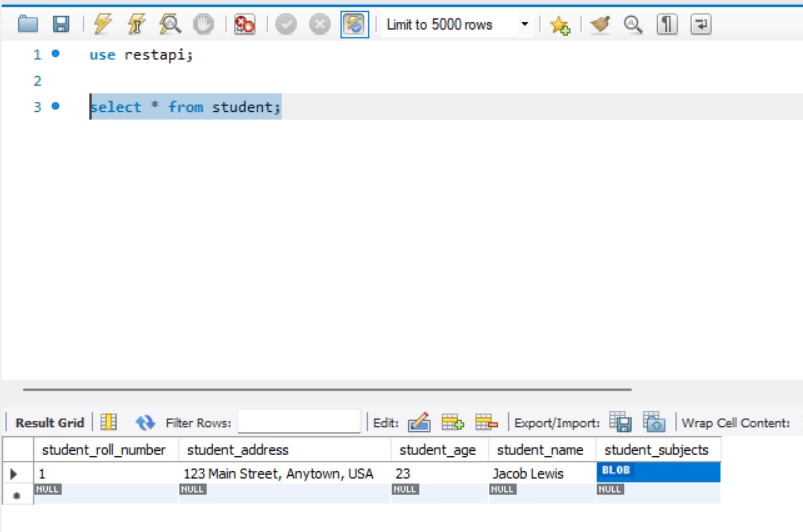Toggle form/grid view icon beside Result Grid

click(109, 422)
